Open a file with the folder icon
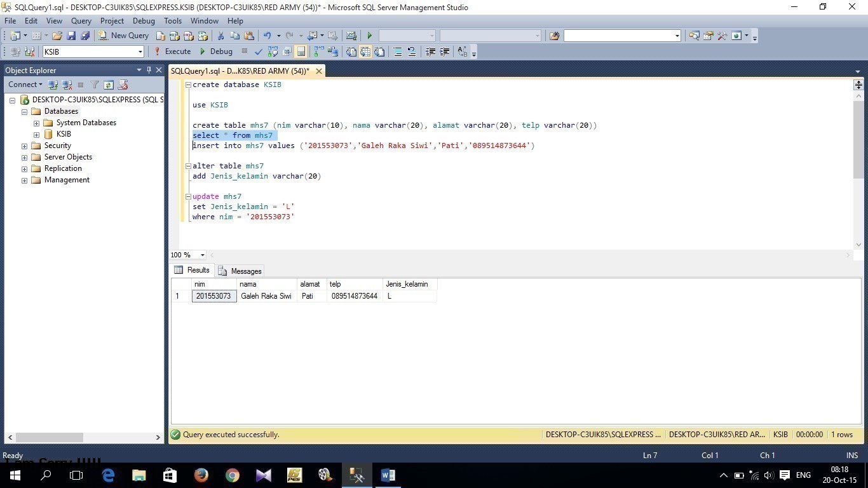Viewport: 868px width, 488px height. click(x=57, y=36)
